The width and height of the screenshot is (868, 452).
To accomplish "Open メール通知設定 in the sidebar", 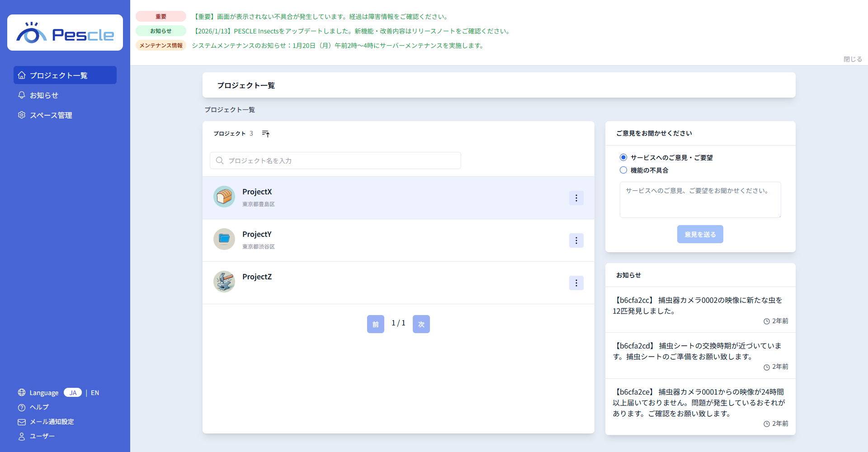I will (51, 422).
